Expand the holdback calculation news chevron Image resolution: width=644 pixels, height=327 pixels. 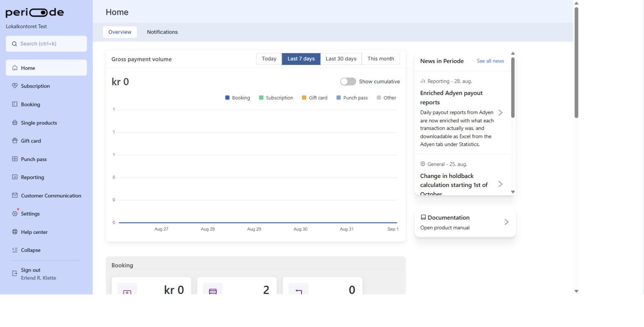[500, 184]
